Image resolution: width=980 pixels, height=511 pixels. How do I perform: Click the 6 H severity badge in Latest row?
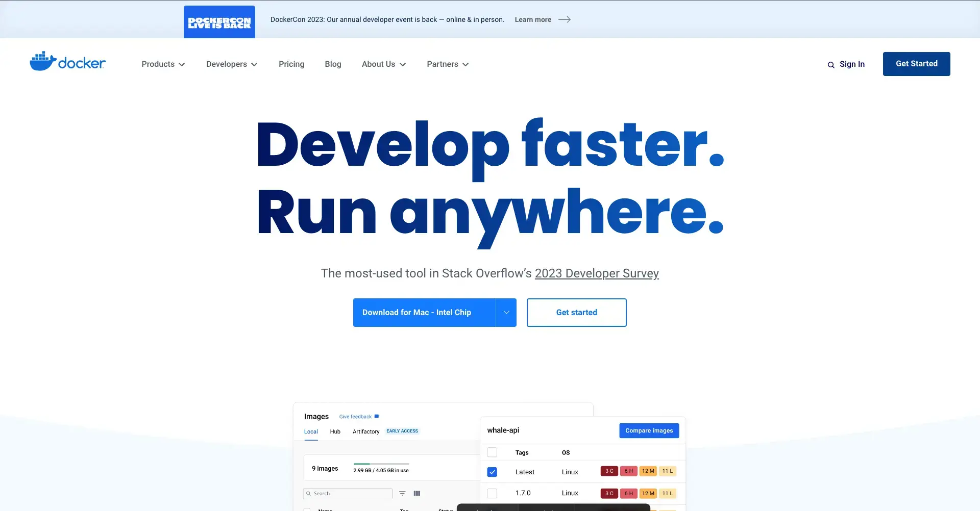[x=629, y=471]
